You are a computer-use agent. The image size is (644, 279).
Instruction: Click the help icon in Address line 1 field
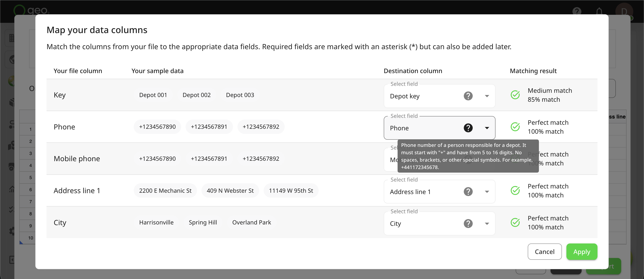pos(468,192)
